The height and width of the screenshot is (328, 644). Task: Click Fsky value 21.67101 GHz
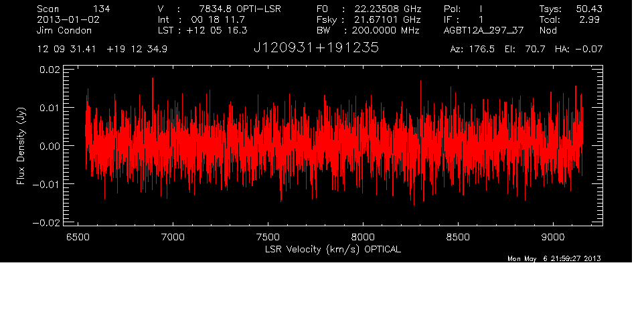[388, 19]
